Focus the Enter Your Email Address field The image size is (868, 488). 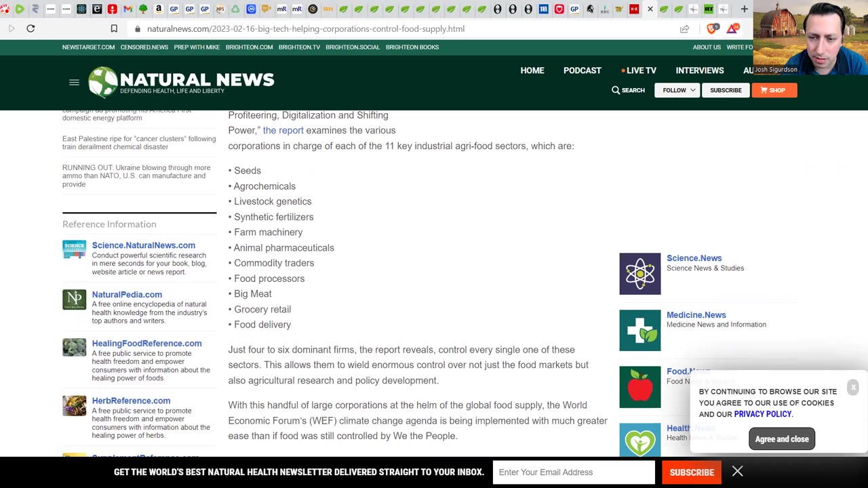pyautogui.click(x=574, y=472)
